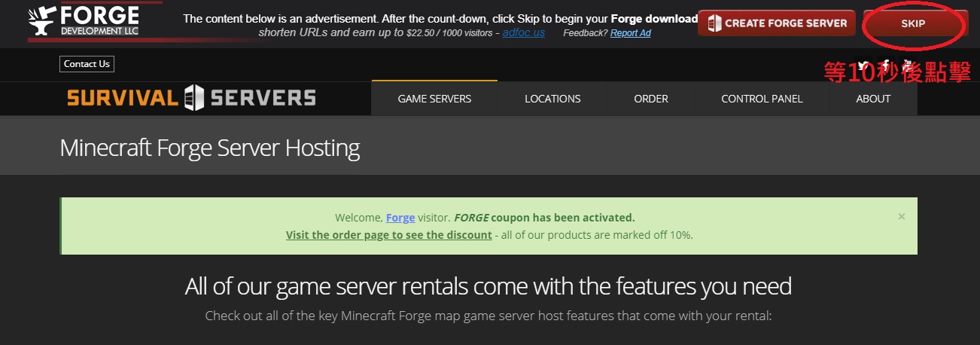Open the Forge link in welcome message
This screenshot has height=345, width=980.
(400, 218)
